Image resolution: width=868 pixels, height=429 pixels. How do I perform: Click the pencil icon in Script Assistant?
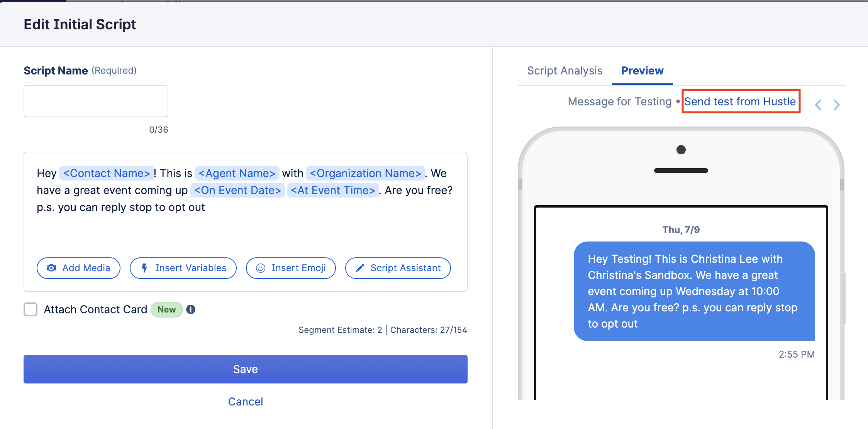click(x=360, y=268)
